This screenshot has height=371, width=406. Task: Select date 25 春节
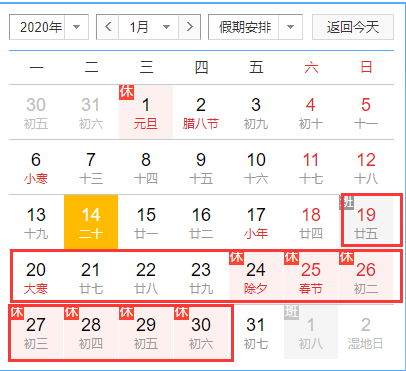coord(311,277)
